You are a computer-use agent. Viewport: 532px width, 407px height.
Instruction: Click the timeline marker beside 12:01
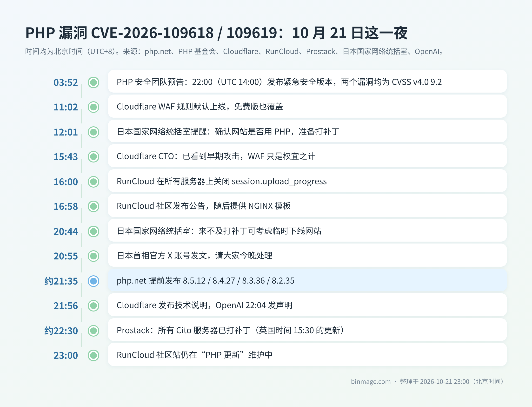point(93,132)
